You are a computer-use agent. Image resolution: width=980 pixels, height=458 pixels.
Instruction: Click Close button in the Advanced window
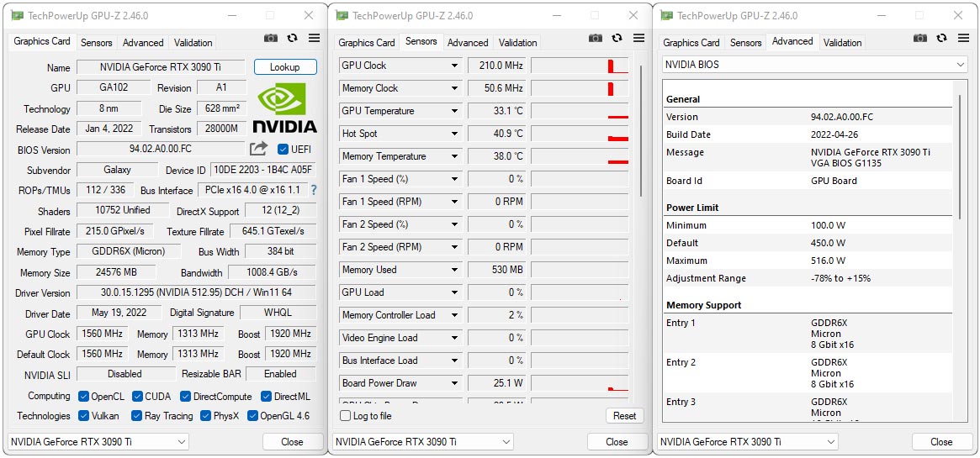(x=941, y=442)
